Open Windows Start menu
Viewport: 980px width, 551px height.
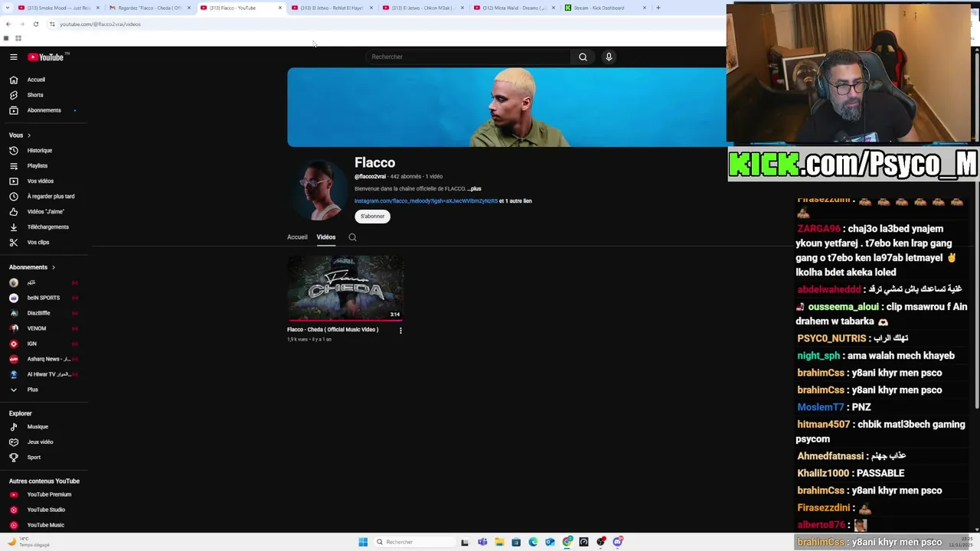click(x=363, y=542)
